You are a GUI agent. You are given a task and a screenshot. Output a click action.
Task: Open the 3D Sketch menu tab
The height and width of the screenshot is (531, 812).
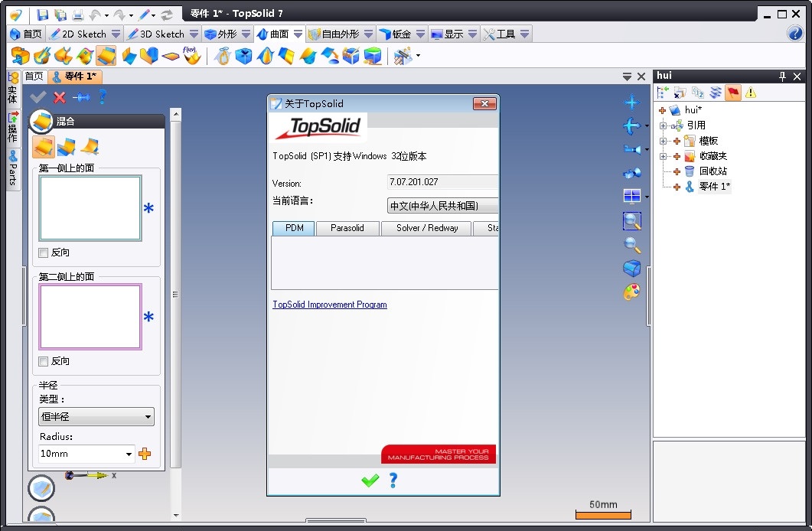[x=156, y=34]
